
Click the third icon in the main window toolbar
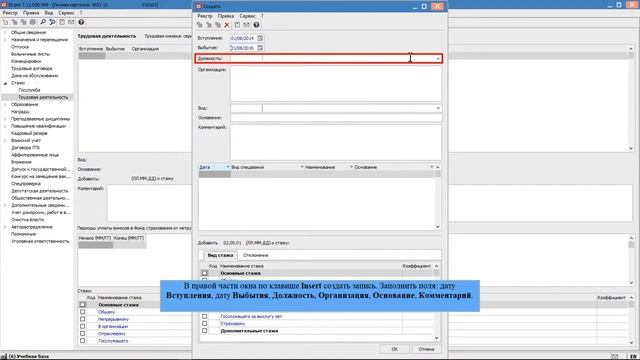tap(24, 22)
